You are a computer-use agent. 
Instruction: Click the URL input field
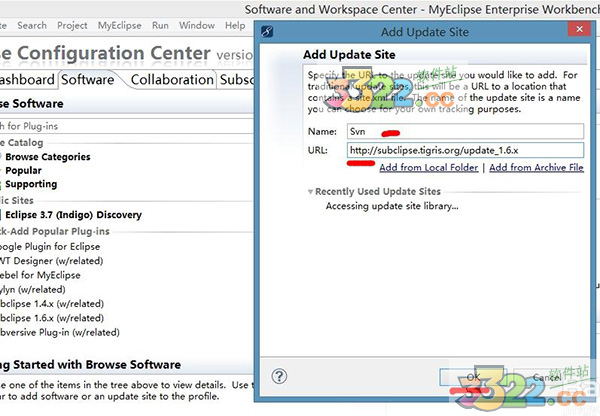pyautogui.click(x=465, y=150)
